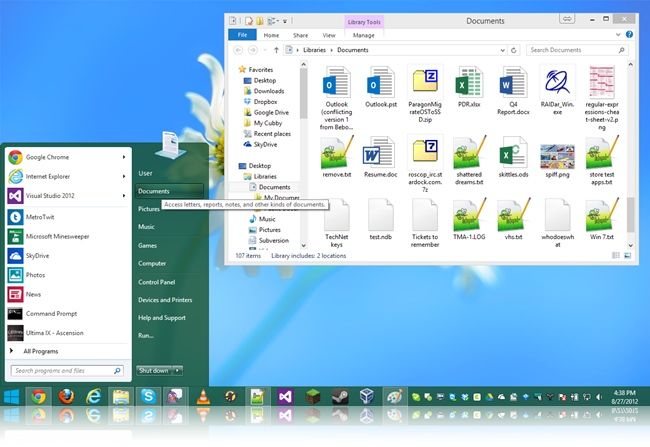Open VirtualBox from the taskbar

pos(367,397)
